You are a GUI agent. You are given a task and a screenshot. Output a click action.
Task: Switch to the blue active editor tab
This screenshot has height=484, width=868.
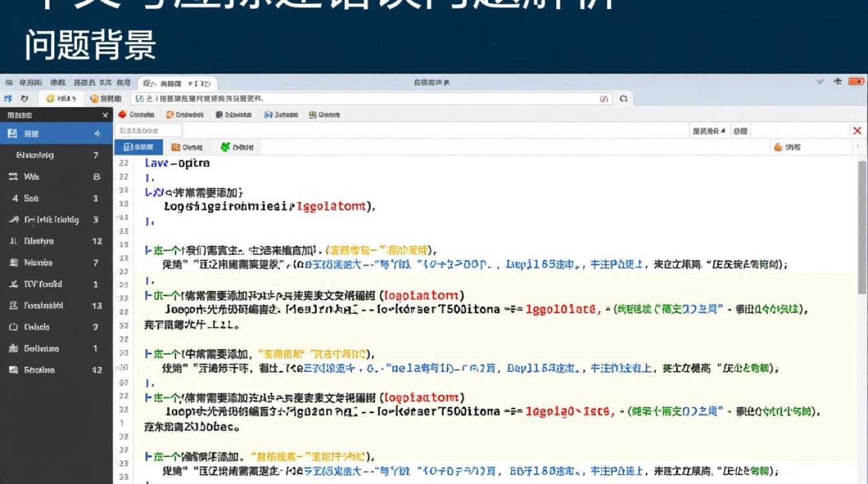[138, 147]
